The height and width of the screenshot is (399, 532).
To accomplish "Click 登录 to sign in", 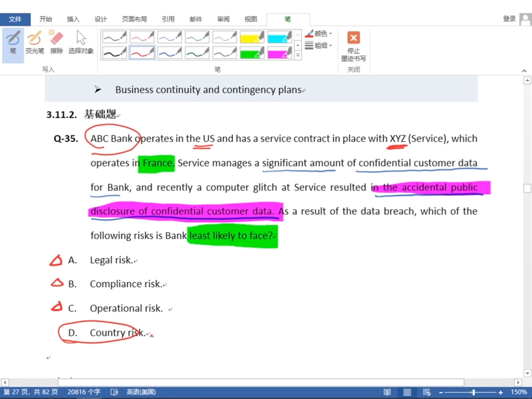I will click(x=509, y=19).
